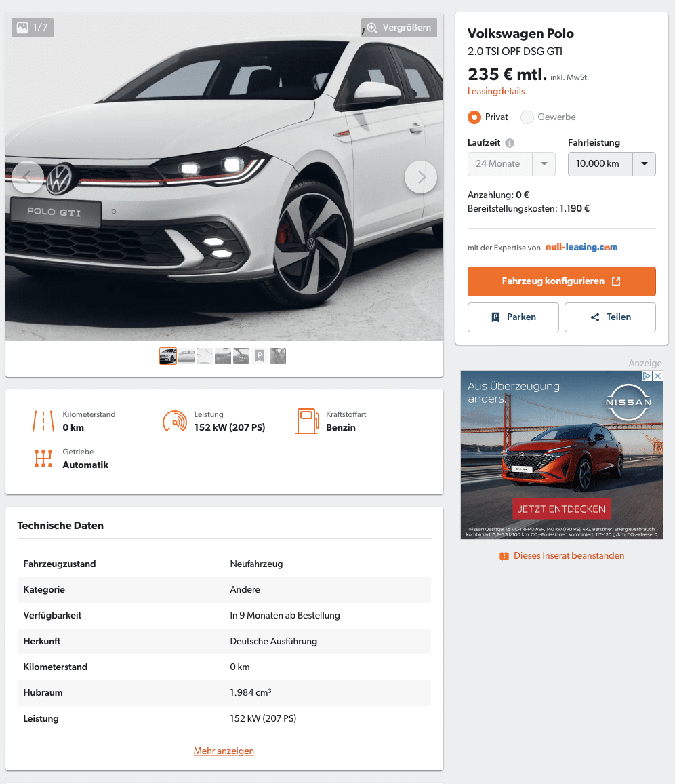The width and height of the screenshot is (675, 784).
Task: Click the Laufzeit info icon
Action: [510, 143]
